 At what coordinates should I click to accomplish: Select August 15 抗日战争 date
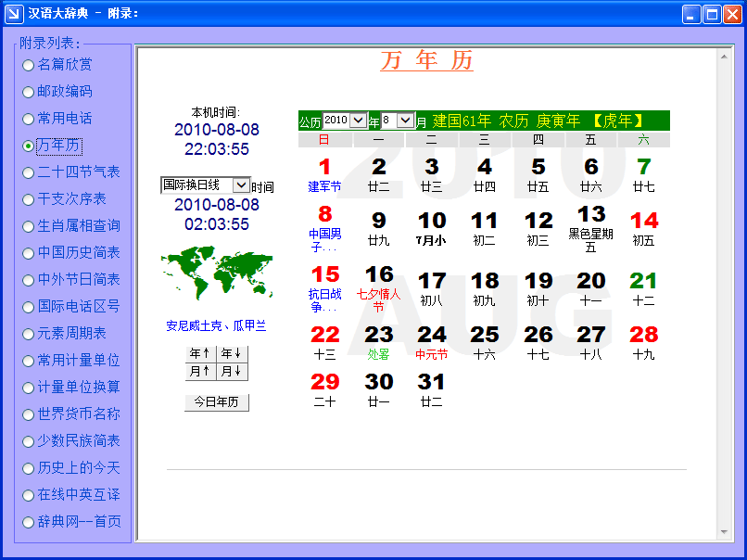(325, 289)
